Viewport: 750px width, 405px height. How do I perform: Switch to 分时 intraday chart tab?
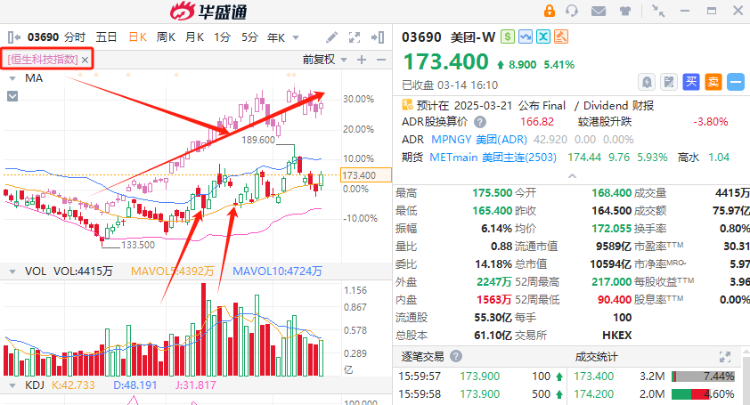(75, 37)
